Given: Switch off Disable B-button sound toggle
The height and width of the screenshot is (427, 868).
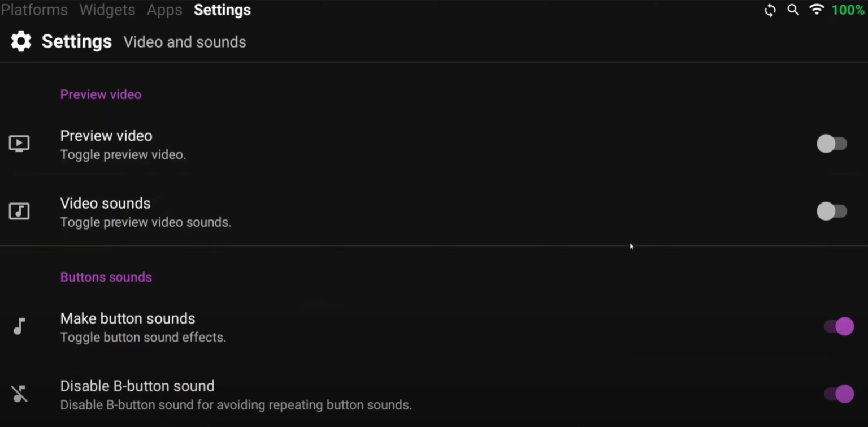Looking at the screenshot, I should (839, 394).
